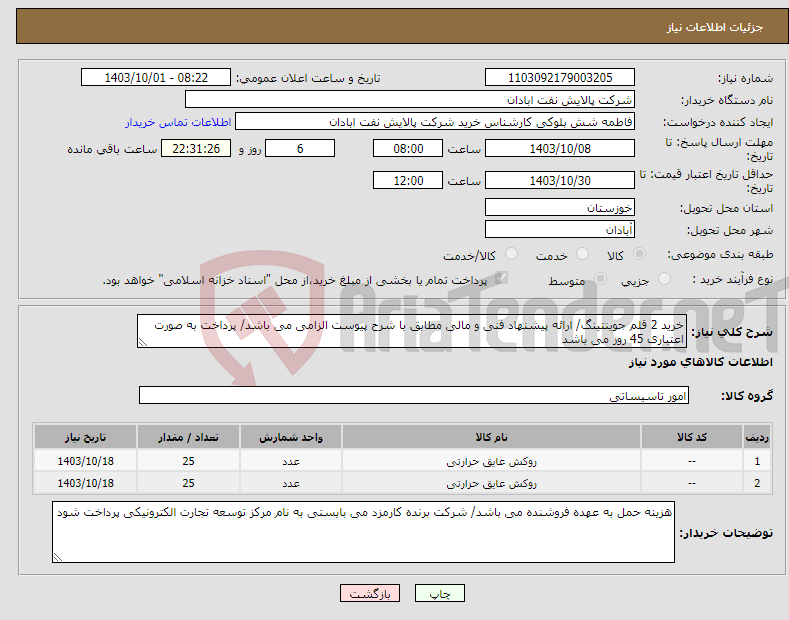Click the unit عدد in row 1

pyautogui.click(x=291, y=461)
